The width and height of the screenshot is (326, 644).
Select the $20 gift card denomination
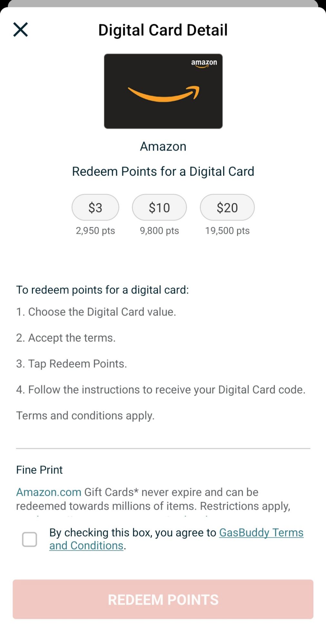(x=227, y=207)
